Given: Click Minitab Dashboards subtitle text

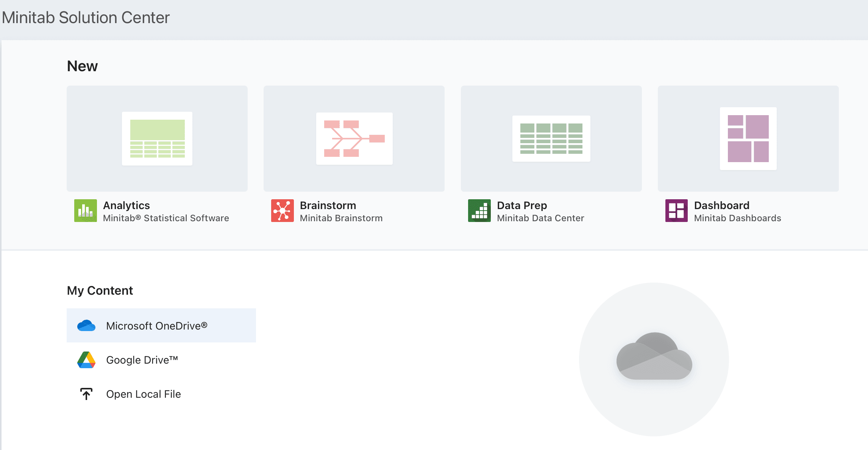Looking at the screenshot, I should (x=738, y=218).
